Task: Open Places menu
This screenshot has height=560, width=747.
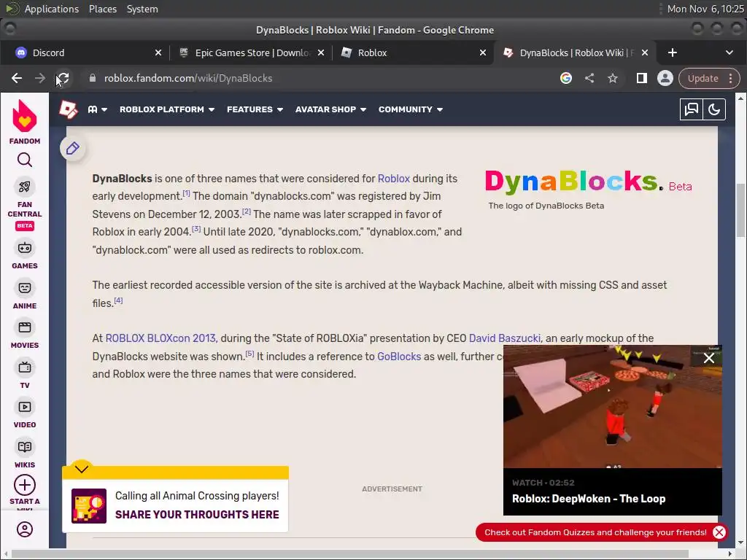Action: coord(102,9)
